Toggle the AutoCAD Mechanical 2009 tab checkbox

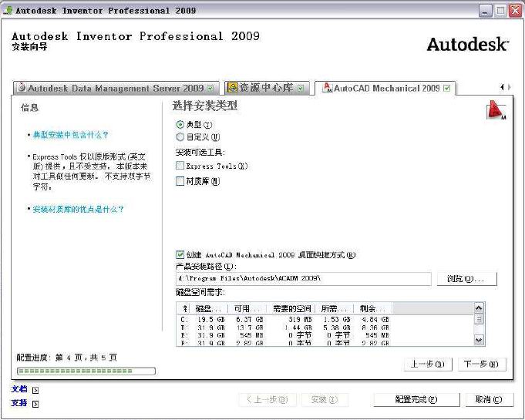pyautogui.click(x=447, y=89)
